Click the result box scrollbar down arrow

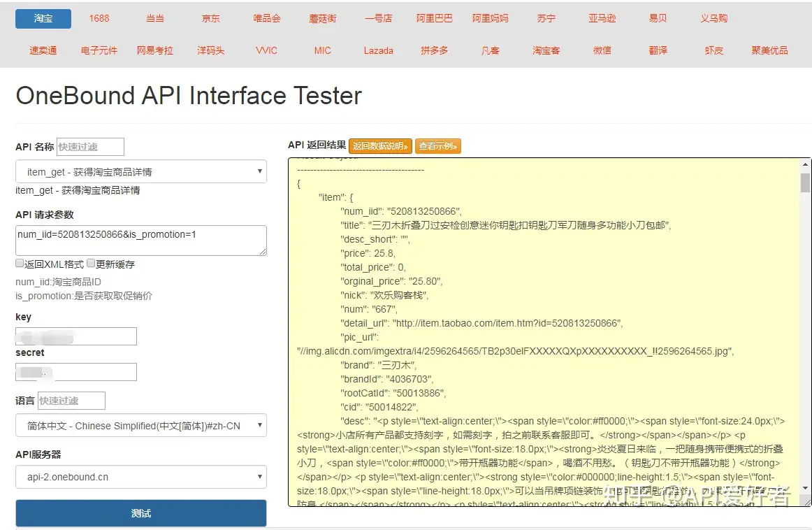[x=805, y=488]
